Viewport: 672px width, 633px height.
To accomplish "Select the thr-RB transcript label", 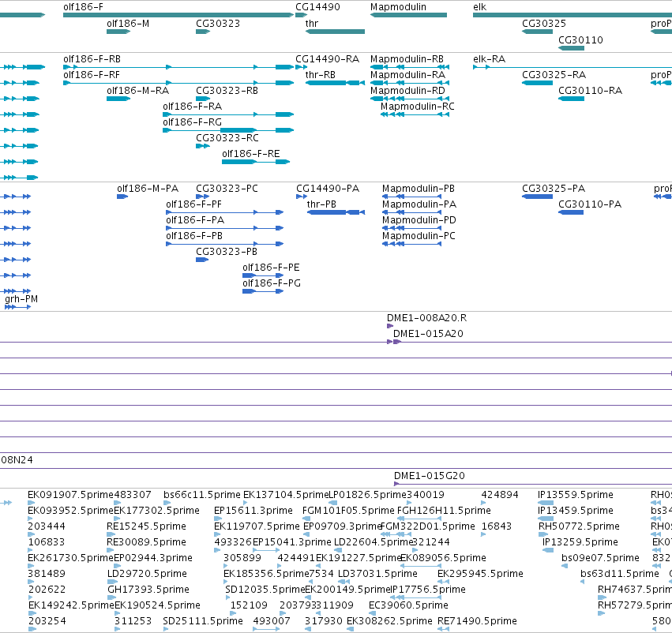I will coord(320,75).
